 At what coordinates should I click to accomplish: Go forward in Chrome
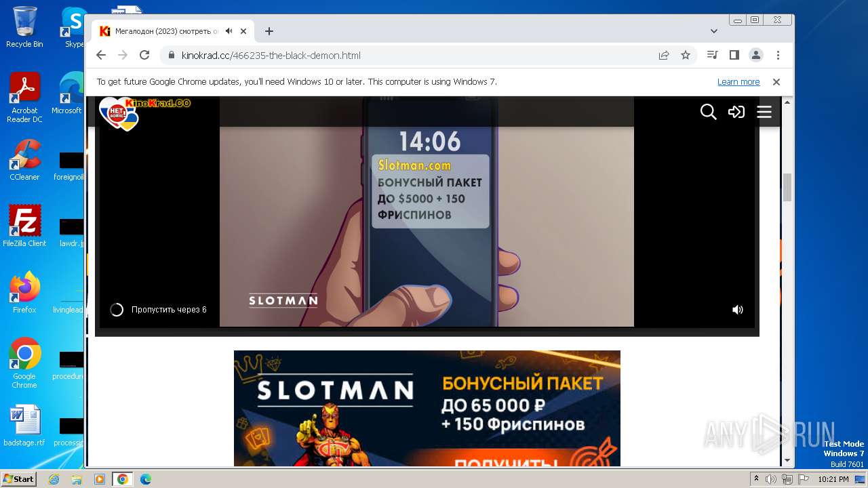(x=123, y=56)
